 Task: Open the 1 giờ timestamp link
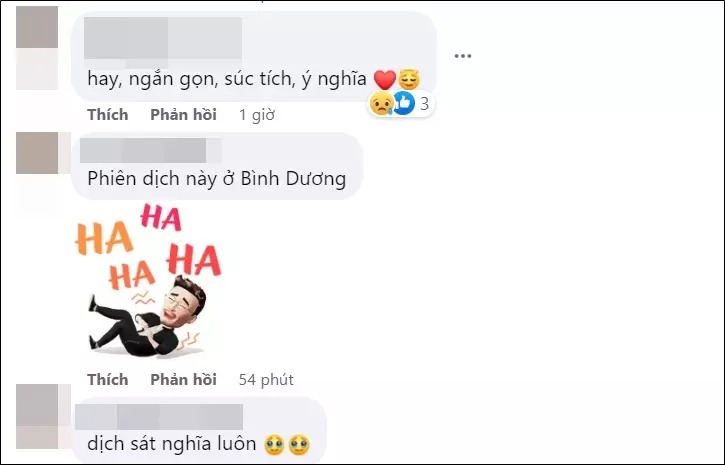pos(257,115)
